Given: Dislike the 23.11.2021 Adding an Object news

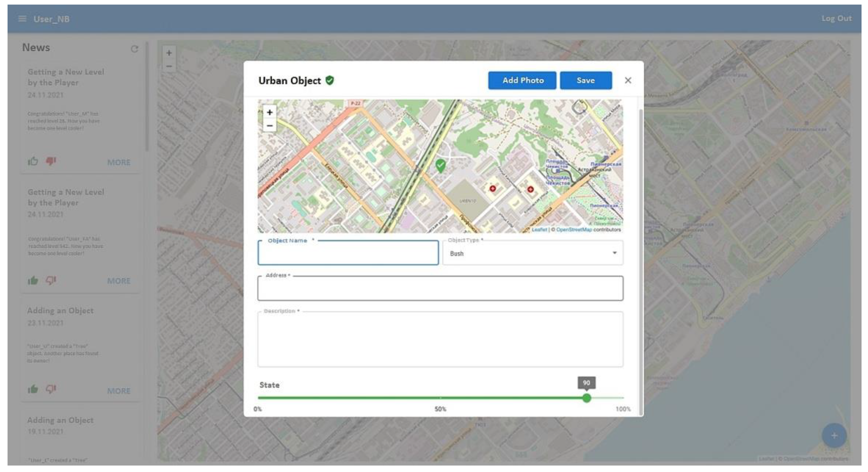Looking at the screenshot, I should tap(51, 389).
